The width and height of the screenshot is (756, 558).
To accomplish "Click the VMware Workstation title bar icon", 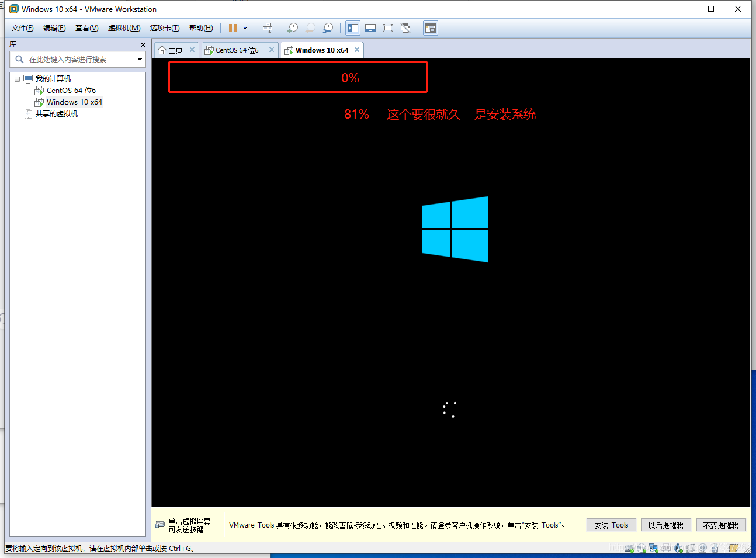I will [x=14, y=9].
